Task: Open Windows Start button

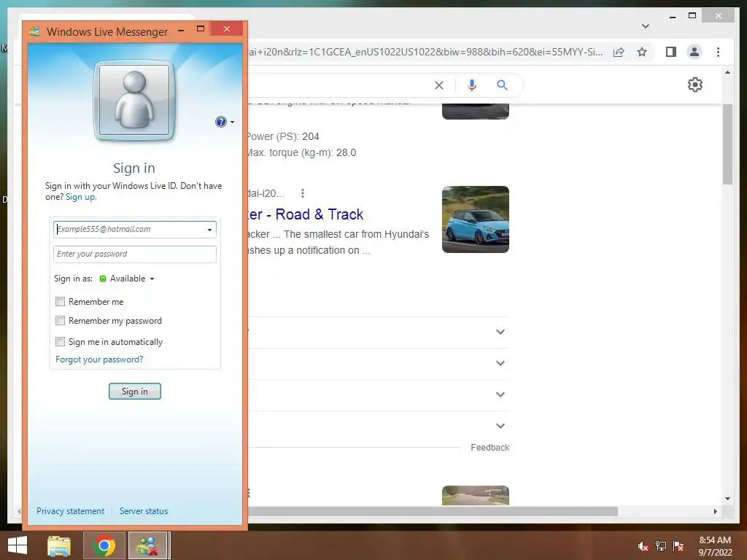Action: click(x=18, y=545)
